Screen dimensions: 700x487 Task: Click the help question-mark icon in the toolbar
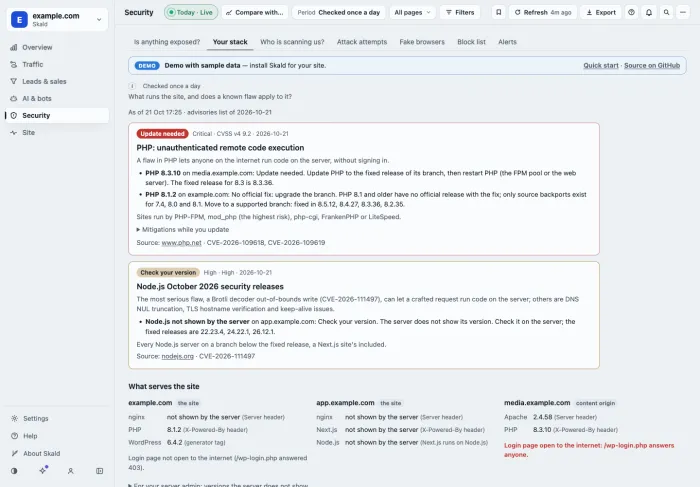click(631, 12)
